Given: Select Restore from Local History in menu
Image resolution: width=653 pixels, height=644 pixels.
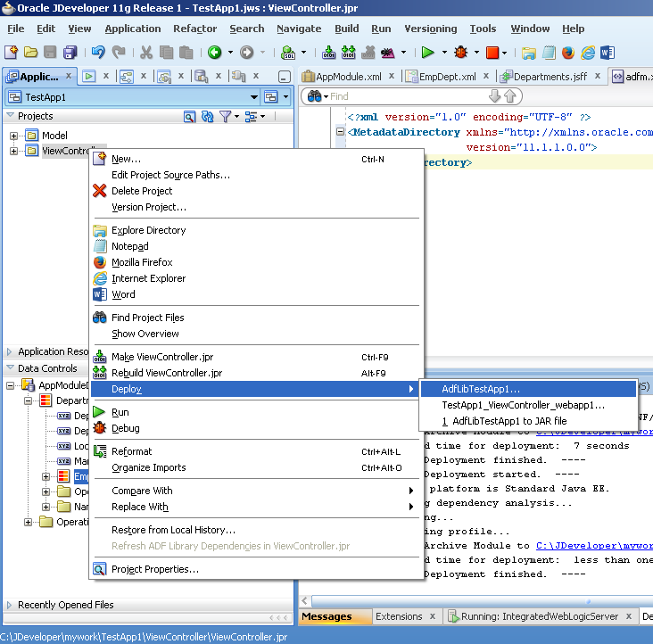Looking at the screenshot, I should click(257, 530).
